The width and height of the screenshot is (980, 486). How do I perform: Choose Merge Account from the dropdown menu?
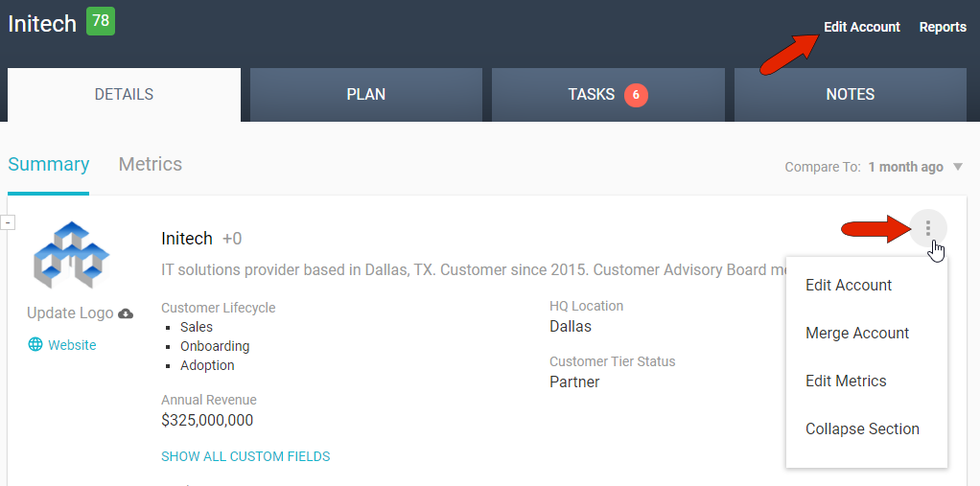856,333
